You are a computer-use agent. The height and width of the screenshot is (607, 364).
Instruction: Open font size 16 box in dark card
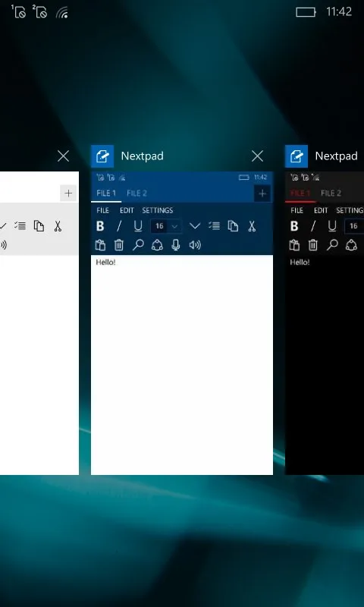point(354,226)
